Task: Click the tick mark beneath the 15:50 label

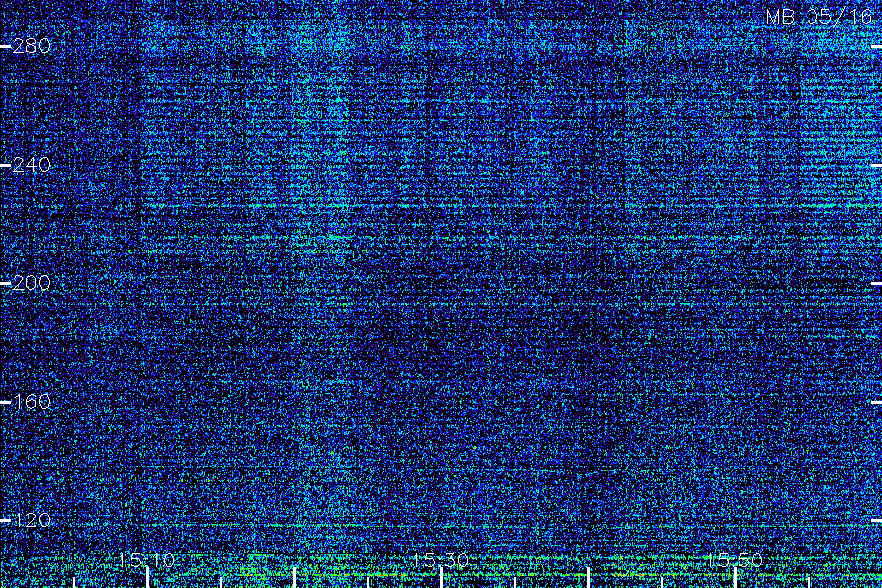Action: pyautogui.click(x=735, y=578)
